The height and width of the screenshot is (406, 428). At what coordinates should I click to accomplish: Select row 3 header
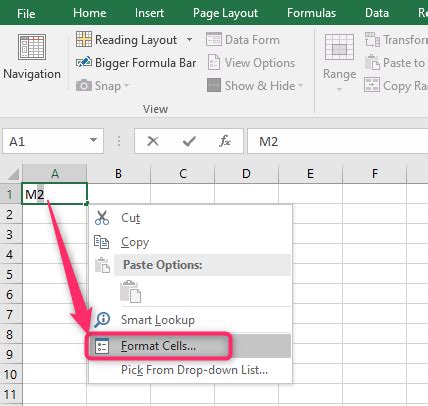(11, 234)
